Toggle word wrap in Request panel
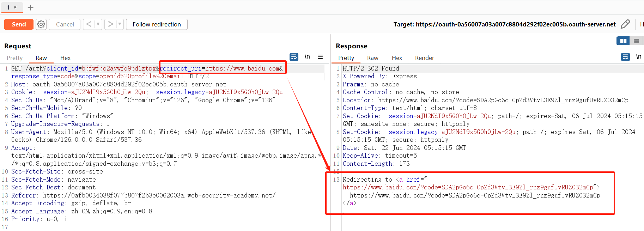Screen dimensions: 644x231 (294, 57)
